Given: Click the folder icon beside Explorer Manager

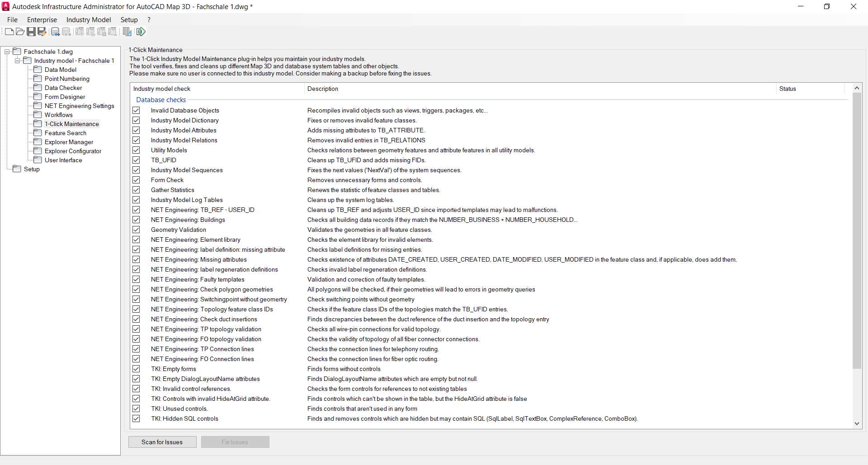Looking at the screenshot, I should click(38, 141).
